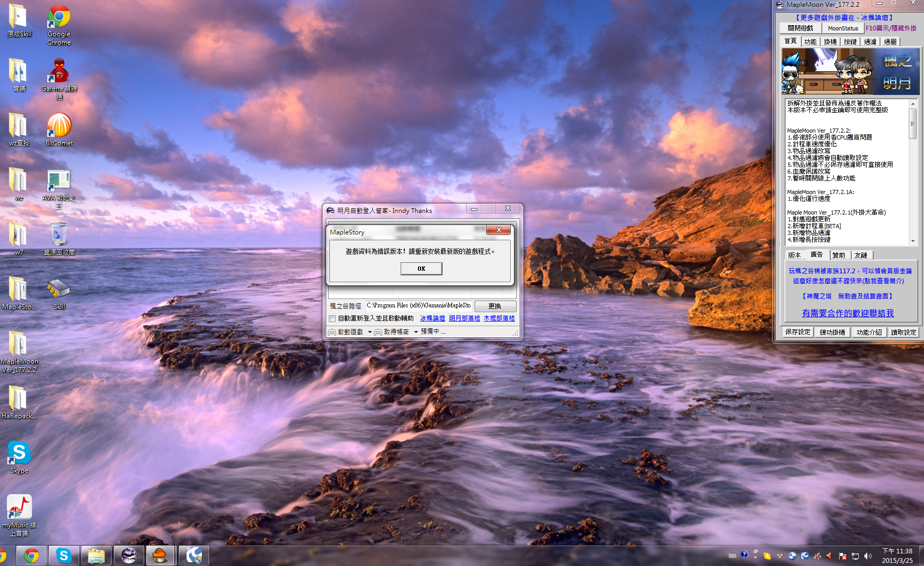
Task: Open the 有需要合作的歡迎聯絡我 link
Action: coord(847,313)
